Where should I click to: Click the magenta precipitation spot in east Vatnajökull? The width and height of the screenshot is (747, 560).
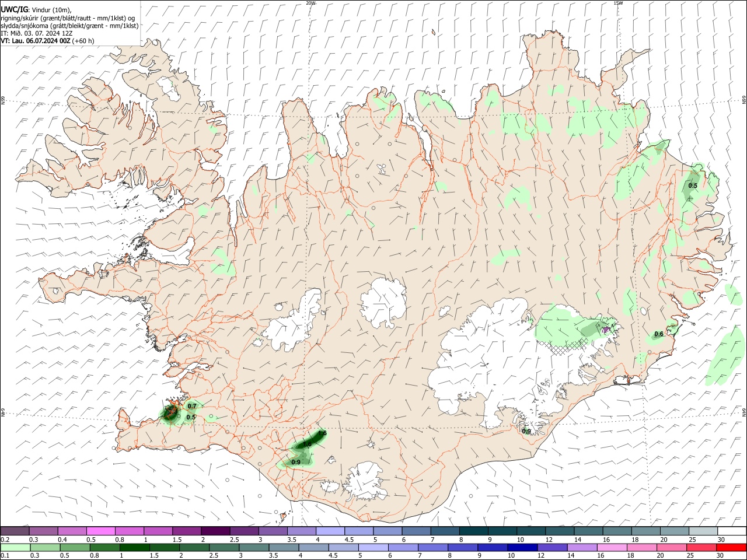coord(606,330)
